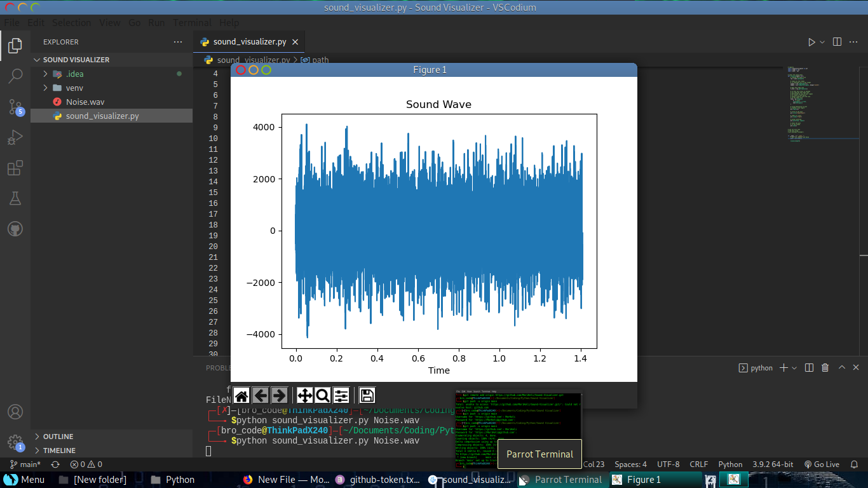Change line endings via CRLF

pyautogui.click(x=699, y=464)
